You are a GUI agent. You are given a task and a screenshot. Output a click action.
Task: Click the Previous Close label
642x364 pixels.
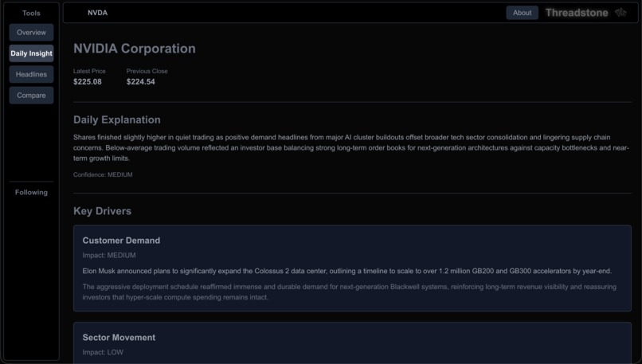click(147, 71)
